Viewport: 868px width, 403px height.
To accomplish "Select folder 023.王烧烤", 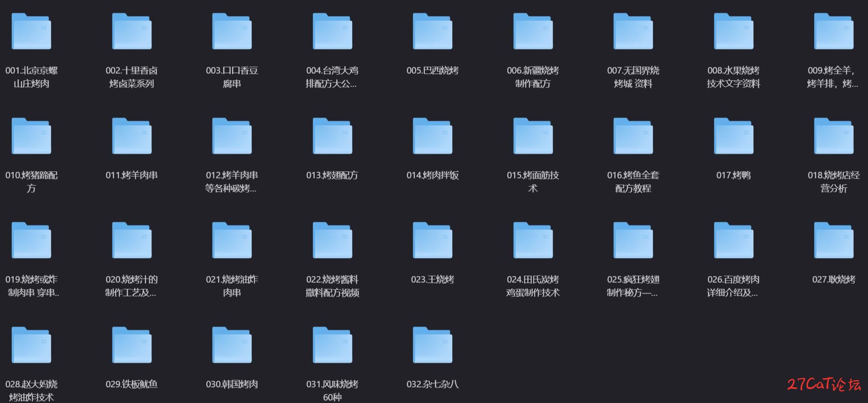I will tap(432, 240).
